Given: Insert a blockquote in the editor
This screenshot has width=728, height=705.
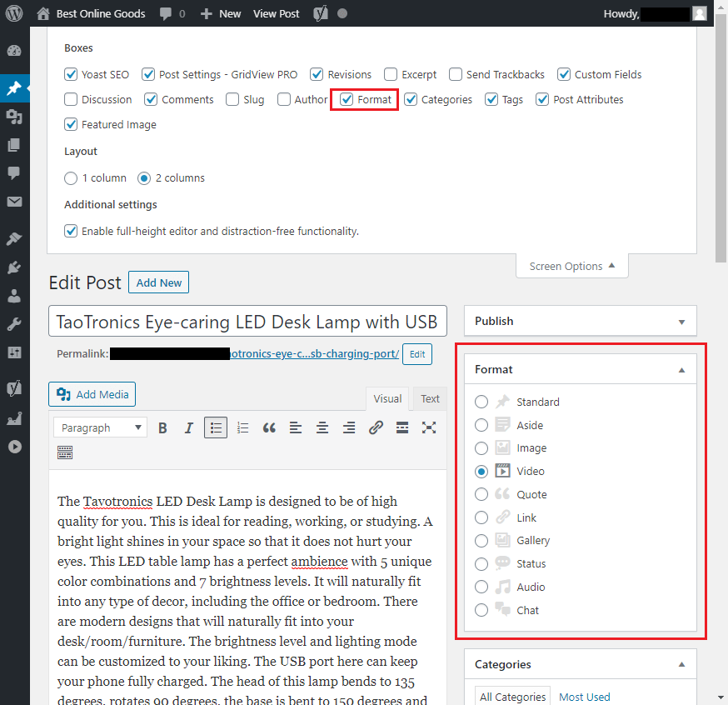Looking at the screenshot, I should tap(269, 427).
